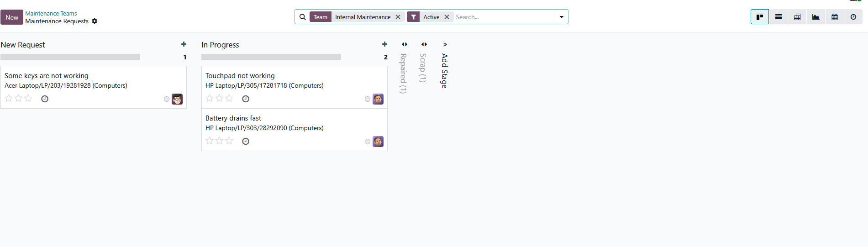
Task: Quick-add a request in the New Request column
Action: coord(184,44)
